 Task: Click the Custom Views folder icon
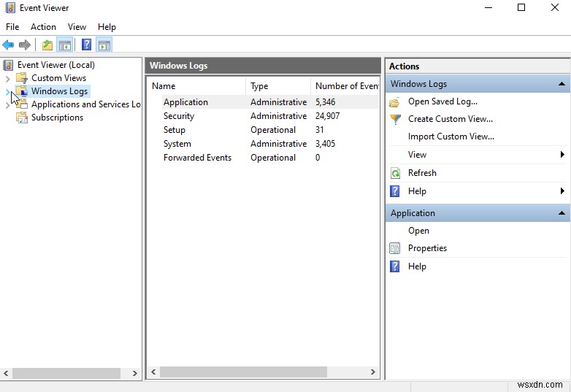point(22,78)
